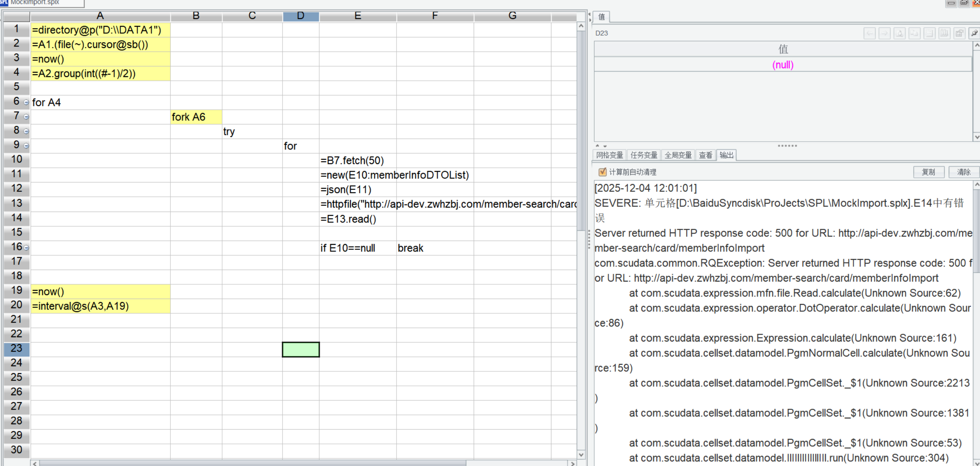Viewport: 980px width, 466px height.
Task: Click the back arrow icon in value panel
Action: point(869,34)
